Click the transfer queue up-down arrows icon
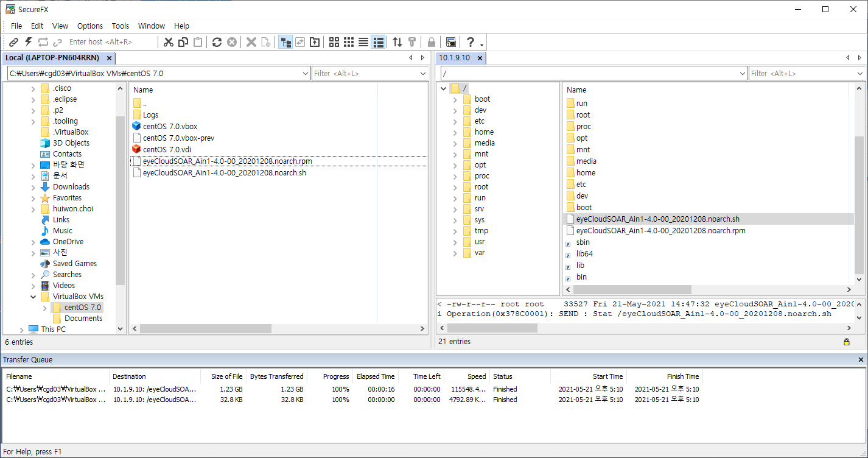 (397, 42)
